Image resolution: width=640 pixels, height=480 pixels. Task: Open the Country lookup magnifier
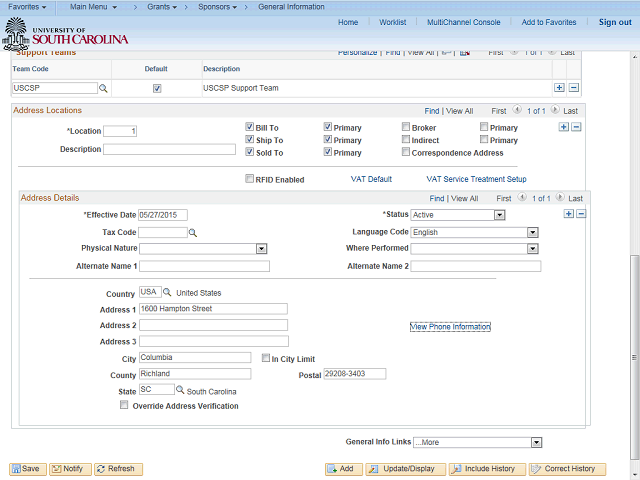pyautogui.click(x=168, y=293)
